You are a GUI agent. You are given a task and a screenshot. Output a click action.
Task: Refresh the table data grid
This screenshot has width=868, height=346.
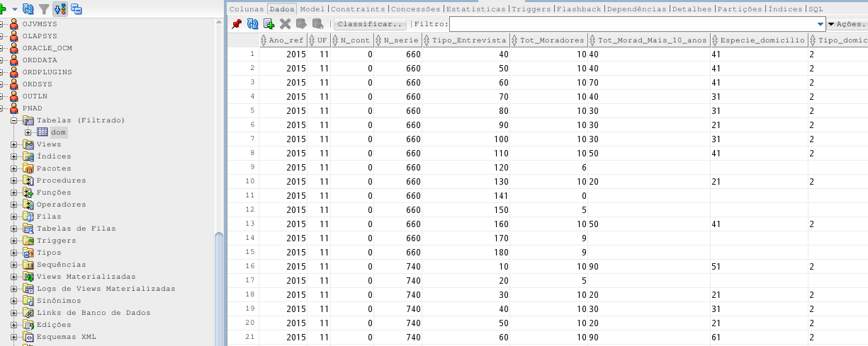(253, 24)
